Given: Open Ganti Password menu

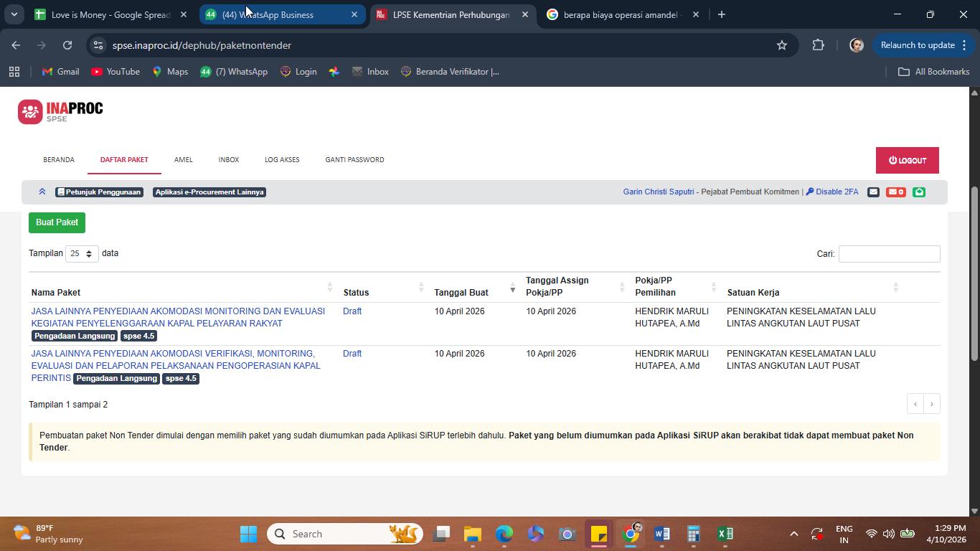Looking at the screenshot, I should [x=354, y=159].
